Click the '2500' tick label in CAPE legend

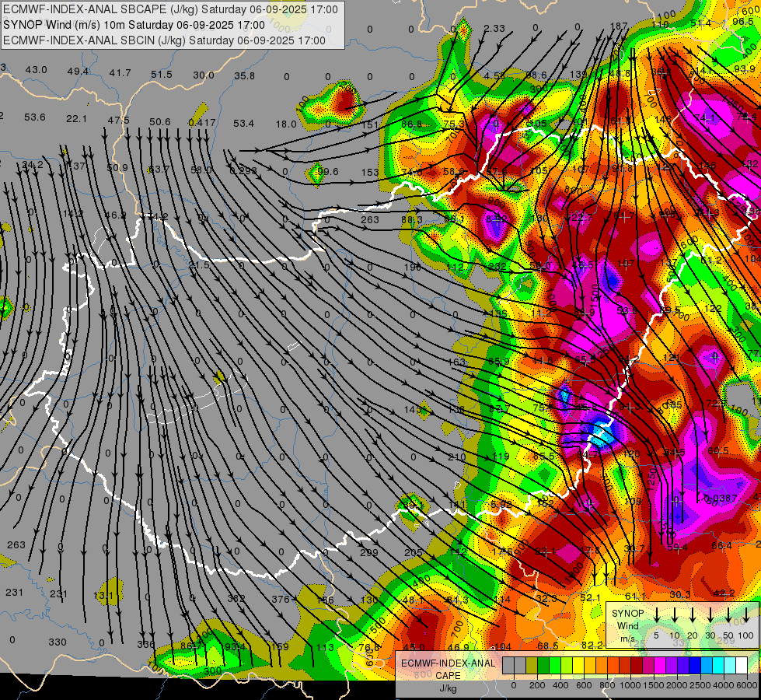(x=700, y=685)
